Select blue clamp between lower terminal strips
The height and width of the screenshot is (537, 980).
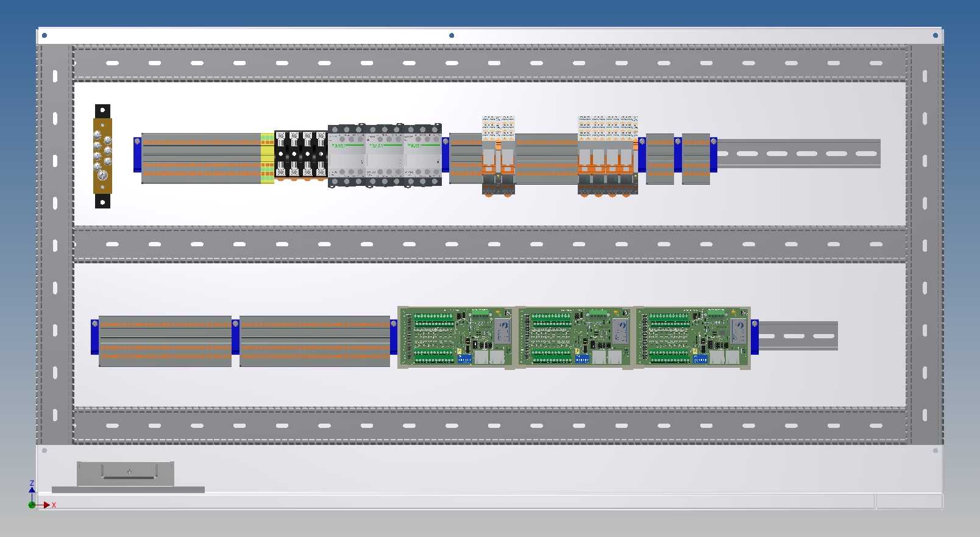(235, 336)
